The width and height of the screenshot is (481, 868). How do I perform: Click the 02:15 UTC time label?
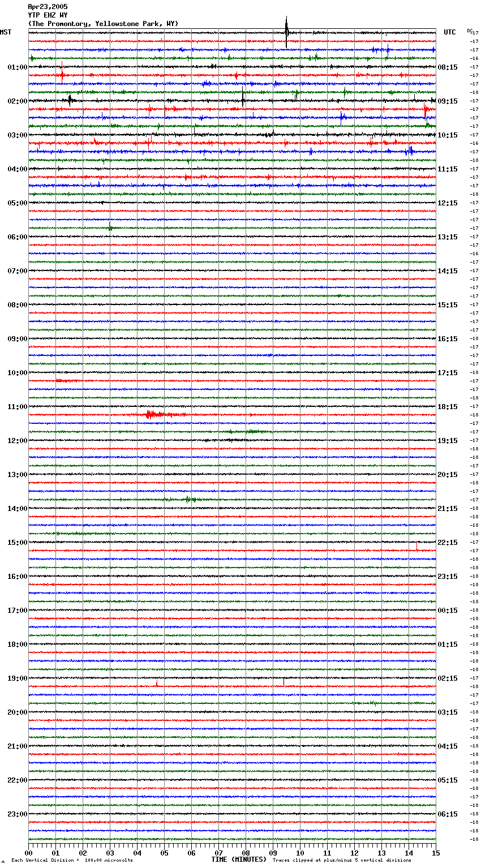[448, 678]
